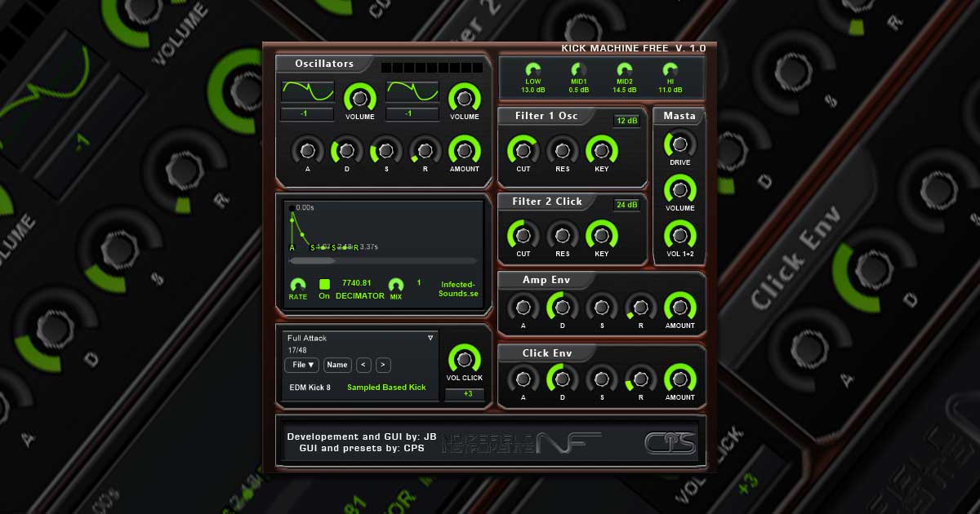Toggle the Filter 2 Click 24 dB slope button
The width and height of the screenshot is (980, 514).
click(627, 205)
